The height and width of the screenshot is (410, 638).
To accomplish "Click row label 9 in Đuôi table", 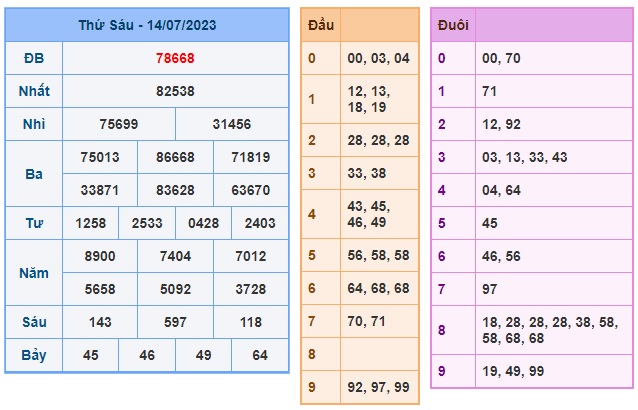I will [x=441, y=371].
